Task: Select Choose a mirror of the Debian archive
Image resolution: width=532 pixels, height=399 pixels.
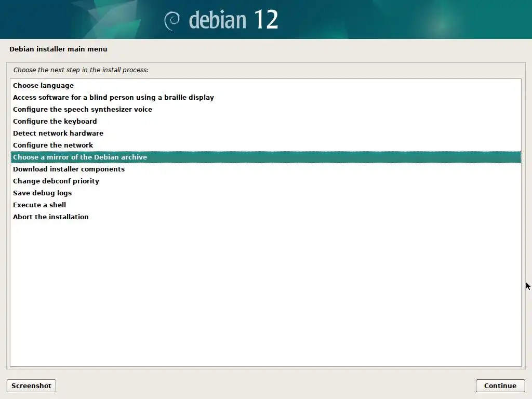Action: click(265, 157)
